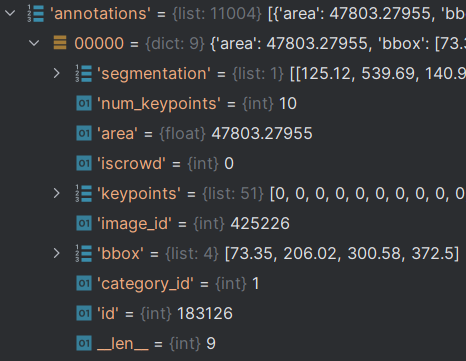The width and height of the screenshot is (466, 361).
Task: Click the bbox value [73.35, 206.02, 300.58, 372.5]
Action: (342, 254)
